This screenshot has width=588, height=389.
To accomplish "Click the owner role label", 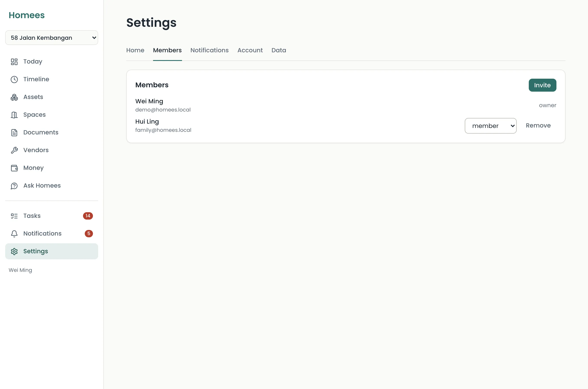I will click(x=548, y=105).
